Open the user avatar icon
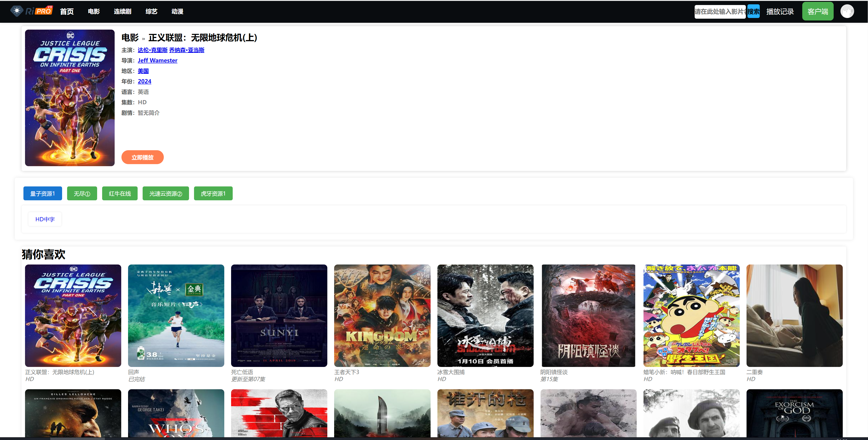868x440 pixels. click(x=847, y=11)
